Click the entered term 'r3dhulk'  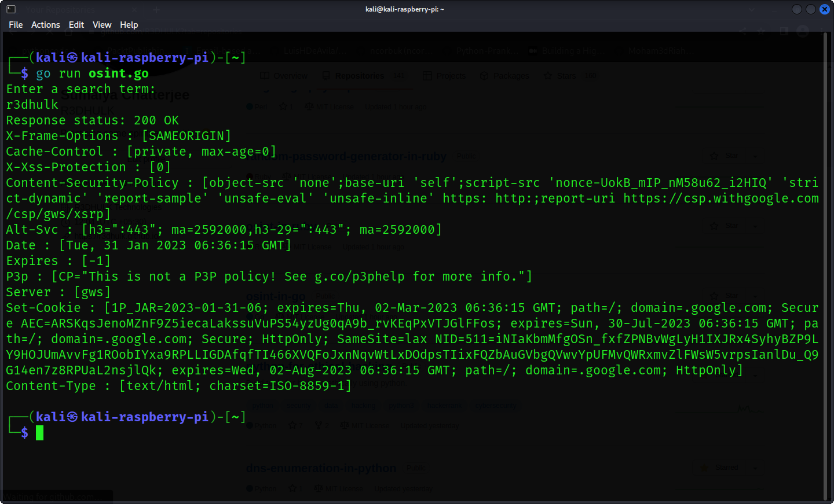(x=32, y=105)
